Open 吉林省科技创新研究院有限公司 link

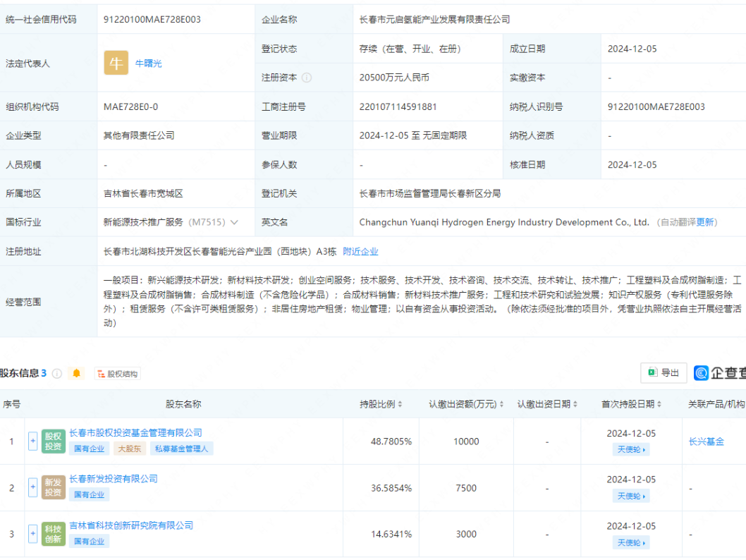pyautogui.click(x=131, y=525)
